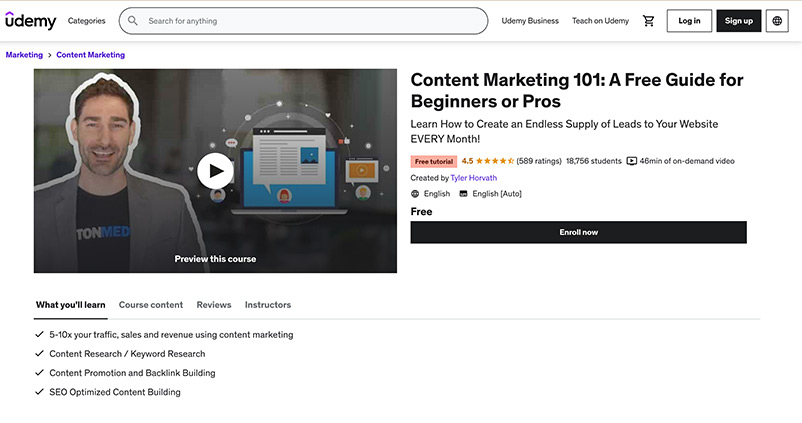Viewport: 802px width, 423px height.
Task: Switch to the Reviews tab
Action: point(213,305)
